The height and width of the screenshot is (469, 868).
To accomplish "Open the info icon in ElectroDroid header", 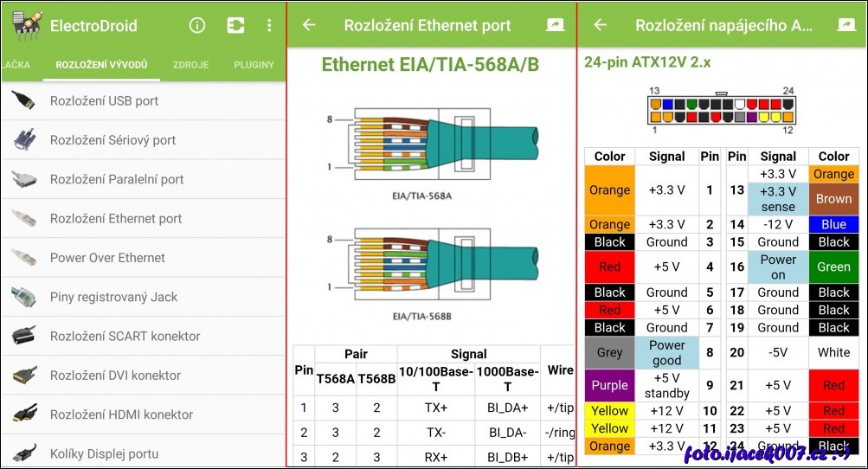I will point(197,25).
